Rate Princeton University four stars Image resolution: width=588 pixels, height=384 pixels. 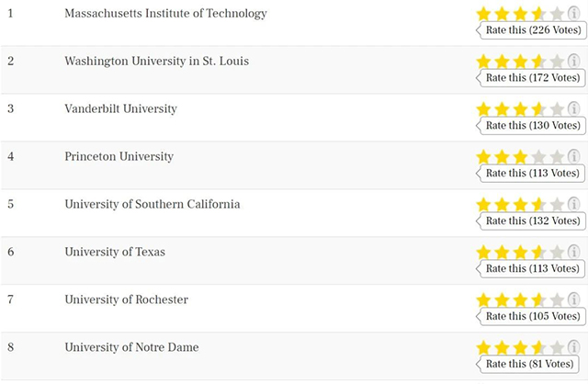(539, 157)
